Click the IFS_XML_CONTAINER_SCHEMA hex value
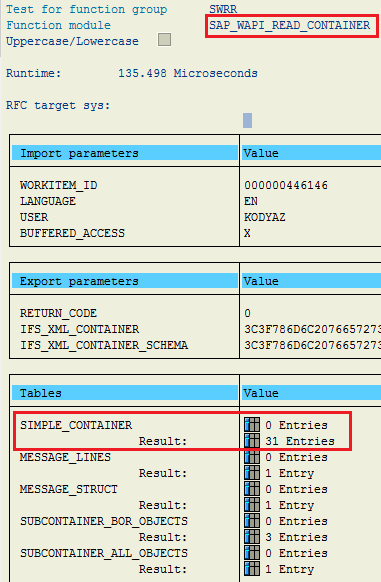Image resolution: width=381 pixels, height=582 pixels. [x=312, y=345]
